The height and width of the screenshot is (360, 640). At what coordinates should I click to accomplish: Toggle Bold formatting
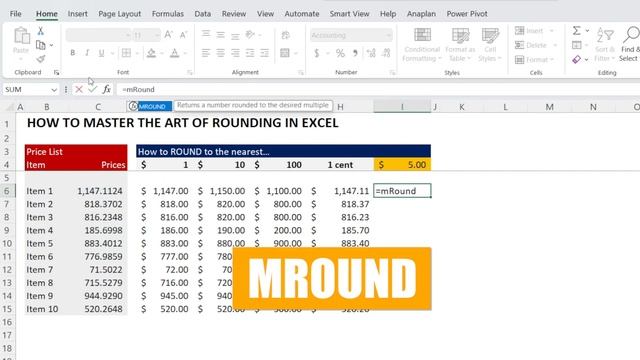point(73,53)
